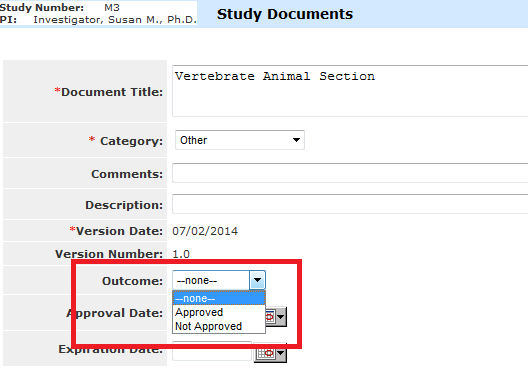This screenshot has height=385, width=528.
Task: Click the Approval Date label
Action: click(115, 313)
